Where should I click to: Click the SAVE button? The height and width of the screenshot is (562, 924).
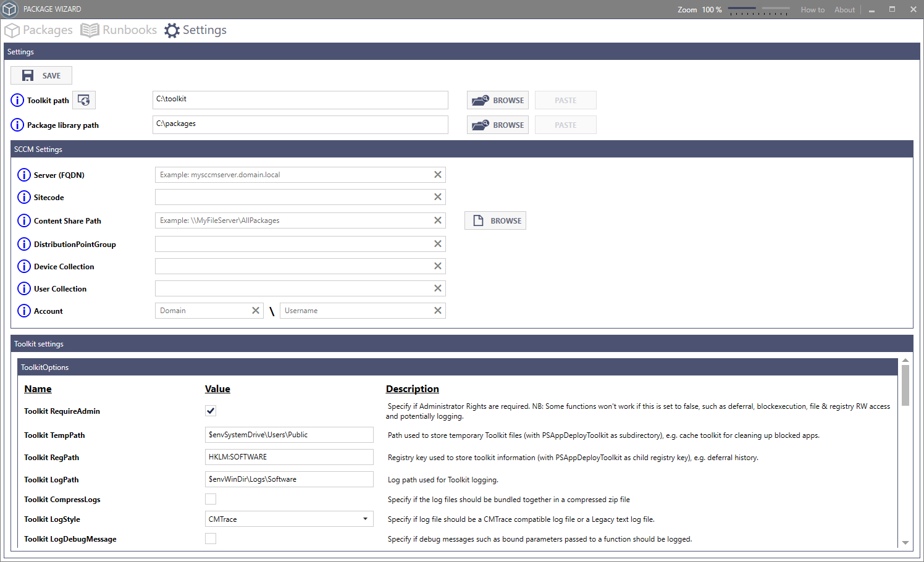[x=41, y=75]
